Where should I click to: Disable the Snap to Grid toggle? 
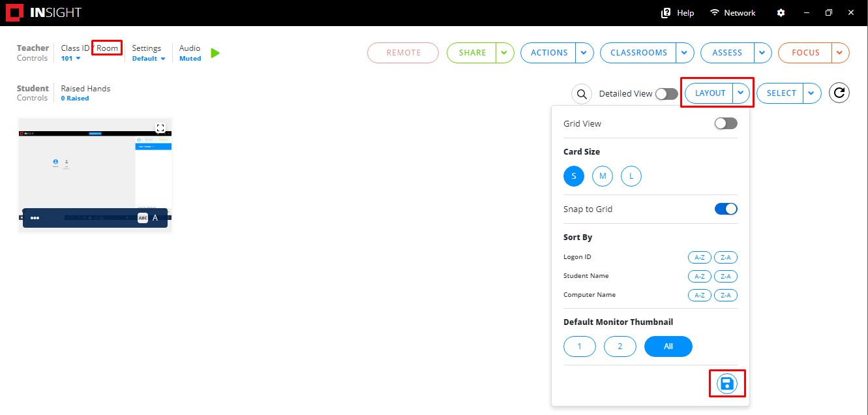tap(725, 209)
